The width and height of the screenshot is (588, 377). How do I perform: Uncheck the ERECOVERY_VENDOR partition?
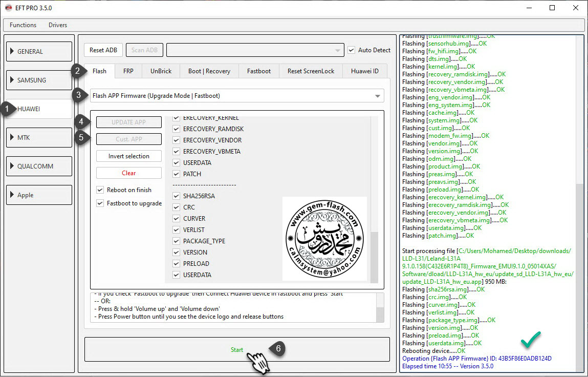click(x=176, y=140)
